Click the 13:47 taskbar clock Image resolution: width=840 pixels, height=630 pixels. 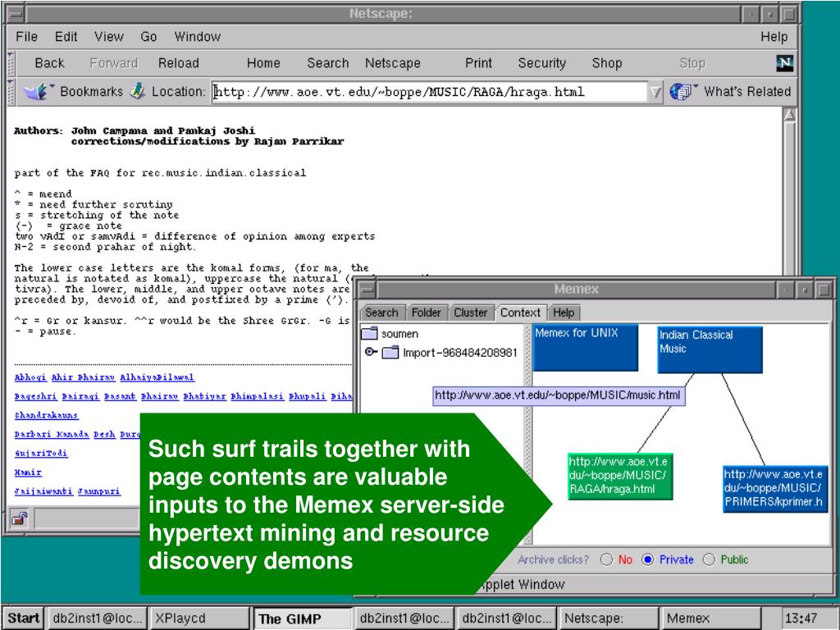pyautogui.click(x=801, y=619)
